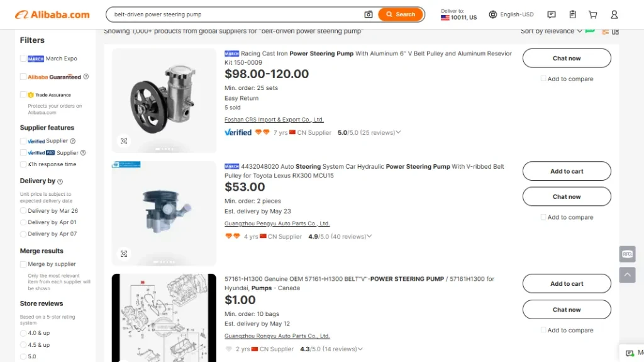Image resolution: width=644 pixels, height=362 pixels.
Task: Click the back-to-top arrow button
Action: pos(627,275)
